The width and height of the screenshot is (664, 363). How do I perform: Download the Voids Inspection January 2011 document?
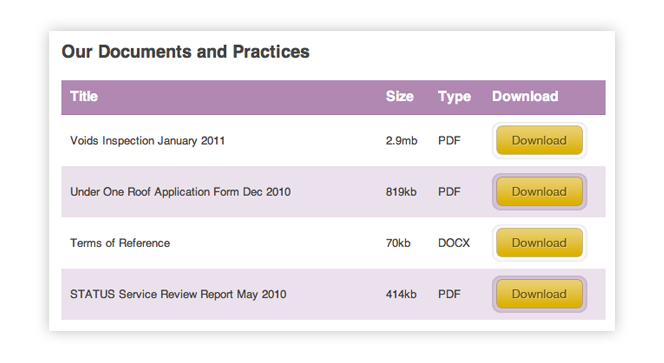tap(539, 140)
